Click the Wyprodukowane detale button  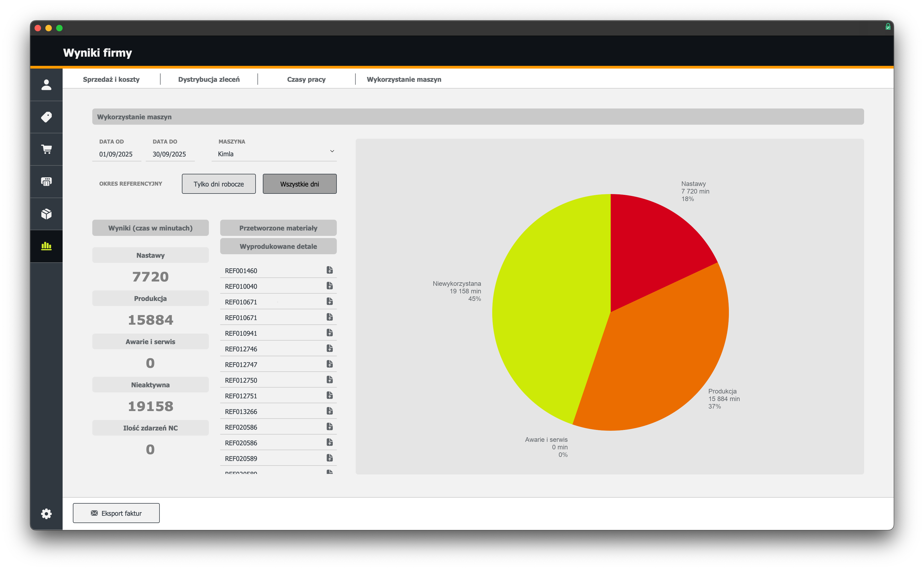(x=278, y=247)
